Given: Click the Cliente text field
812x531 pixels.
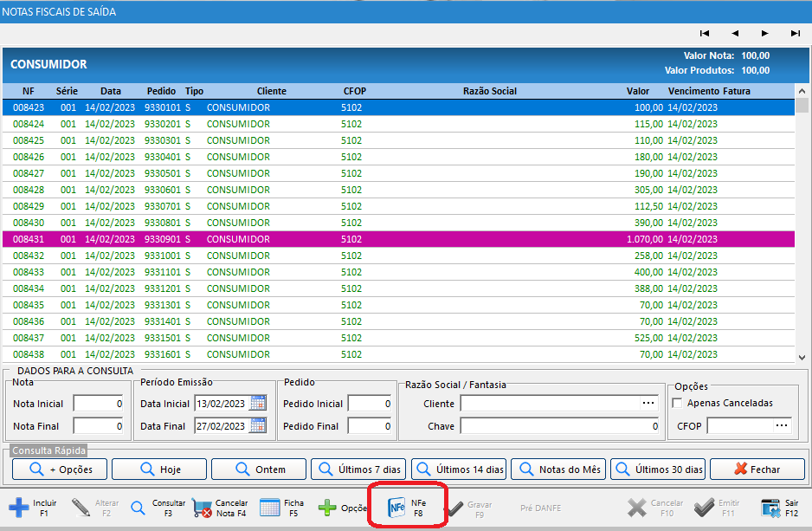Looking at the screenshot, I should (550, 404).
